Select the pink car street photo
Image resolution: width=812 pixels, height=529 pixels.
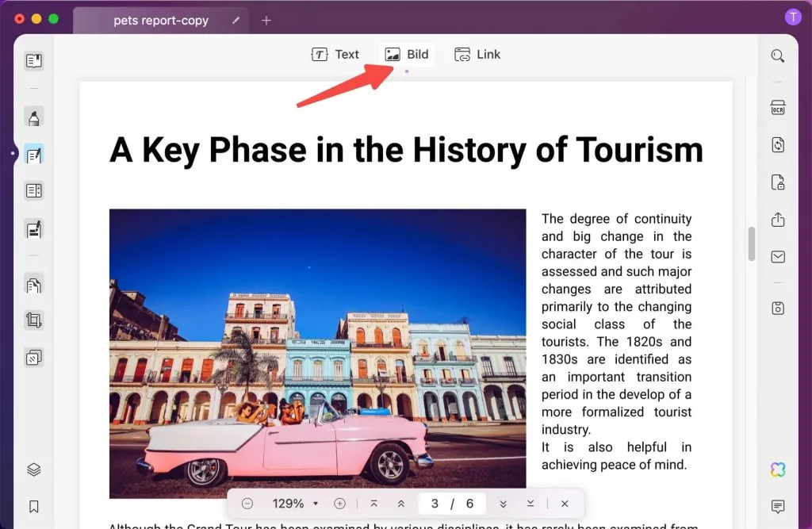coord(317,354)
